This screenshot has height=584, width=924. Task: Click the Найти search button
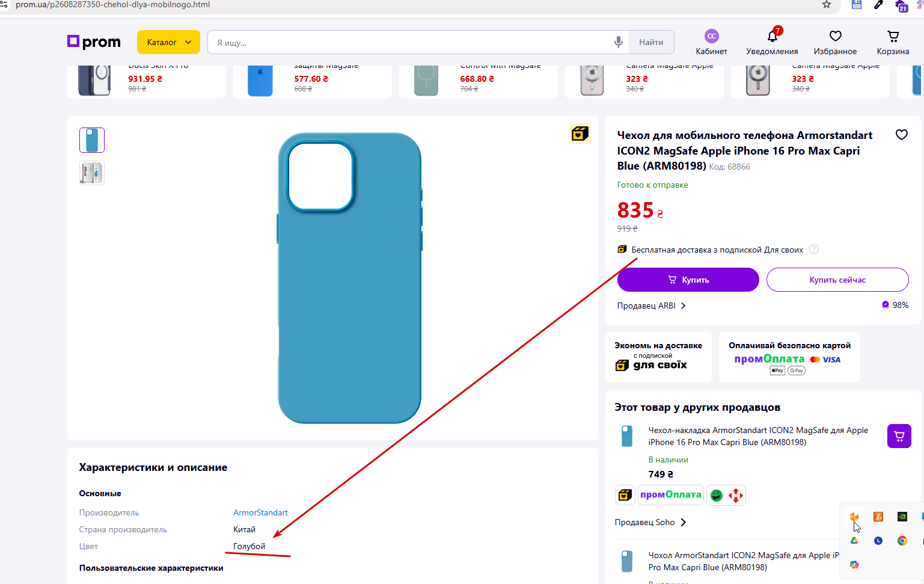coord(651,42)
